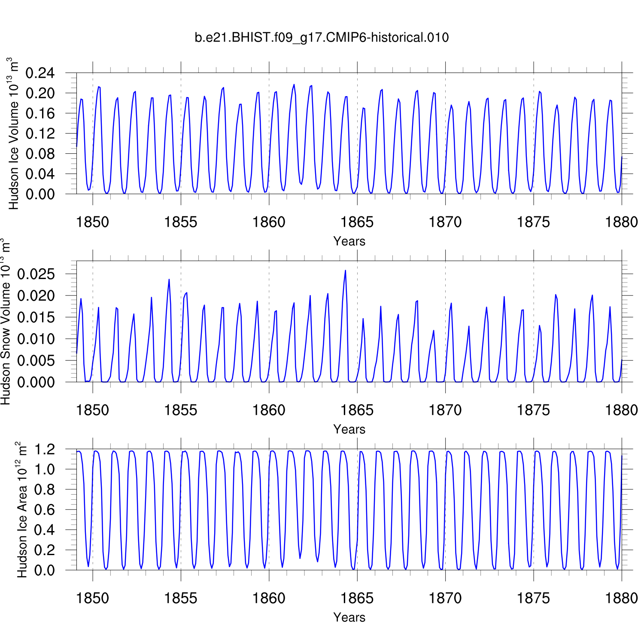This screenshot has width=644, height=644.
Task: Click the 0.12 tick label on ice volume axis
Action: [40, 134]
